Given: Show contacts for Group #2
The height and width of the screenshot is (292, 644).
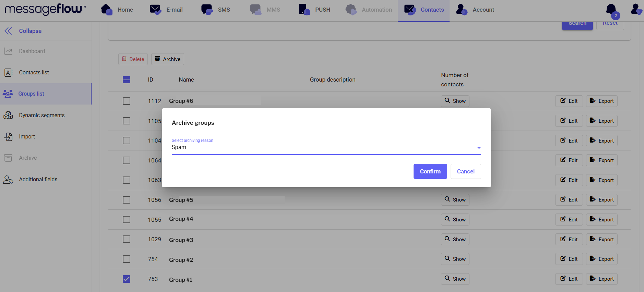Looking at the screenshot, I should pos(455,259).
